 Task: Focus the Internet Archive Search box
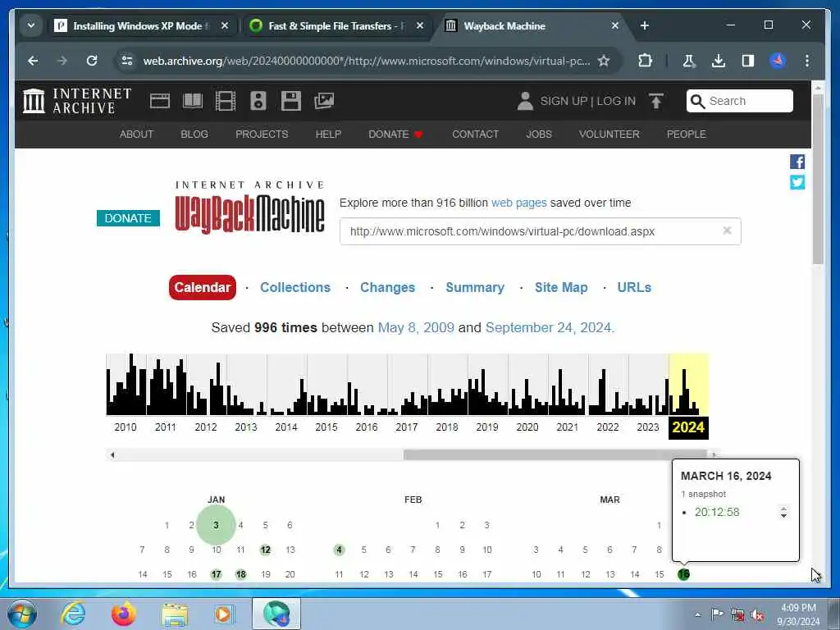pos(739,101)
